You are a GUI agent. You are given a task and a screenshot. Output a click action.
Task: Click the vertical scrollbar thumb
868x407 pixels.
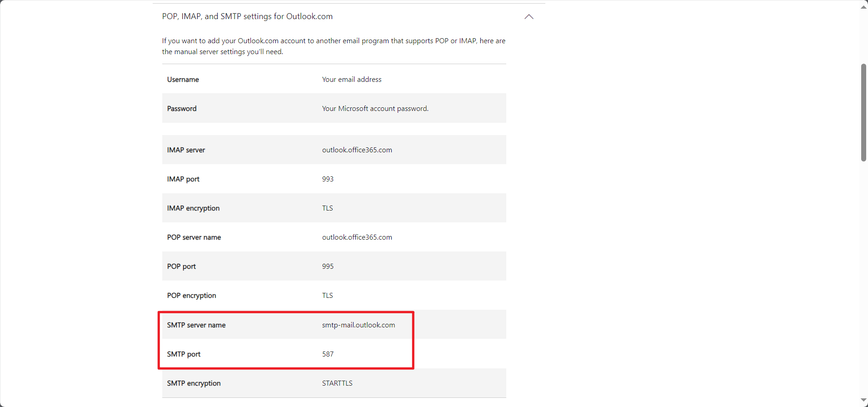coord(863,112)
